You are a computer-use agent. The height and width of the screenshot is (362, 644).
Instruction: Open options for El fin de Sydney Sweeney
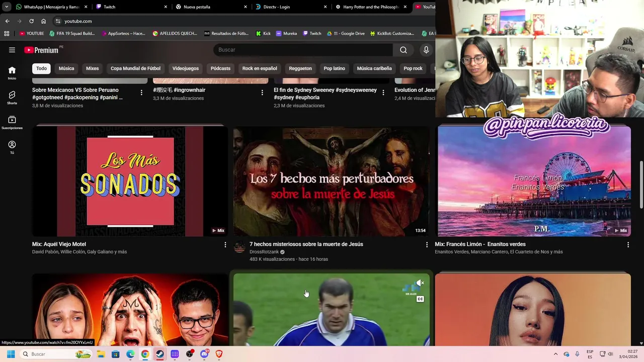(x=383, y=93)
